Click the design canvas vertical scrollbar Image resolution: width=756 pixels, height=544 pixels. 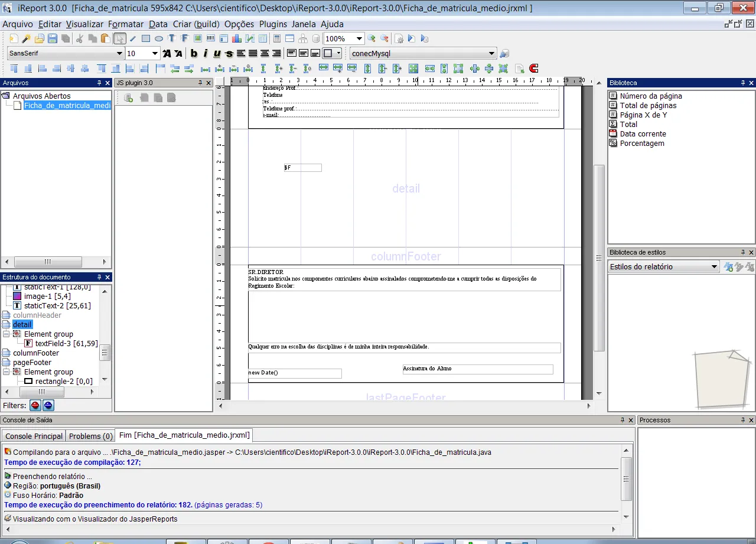coord(599,258)
